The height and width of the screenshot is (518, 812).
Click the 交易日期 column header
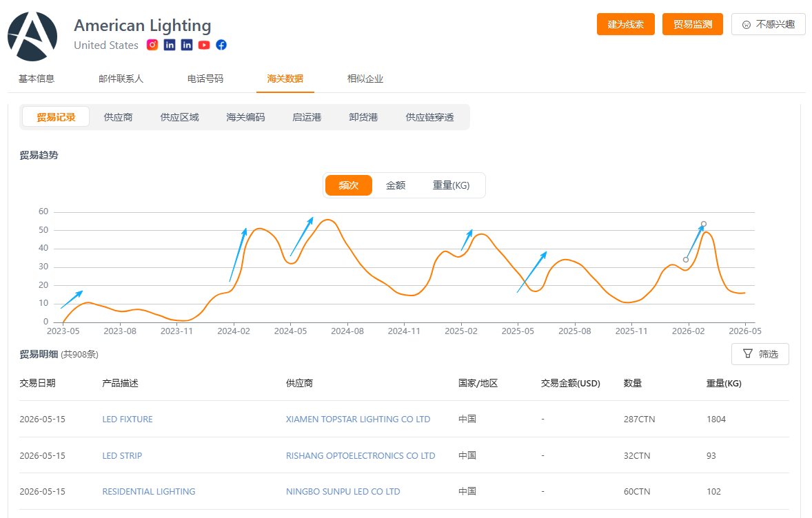tap(37, 384)
